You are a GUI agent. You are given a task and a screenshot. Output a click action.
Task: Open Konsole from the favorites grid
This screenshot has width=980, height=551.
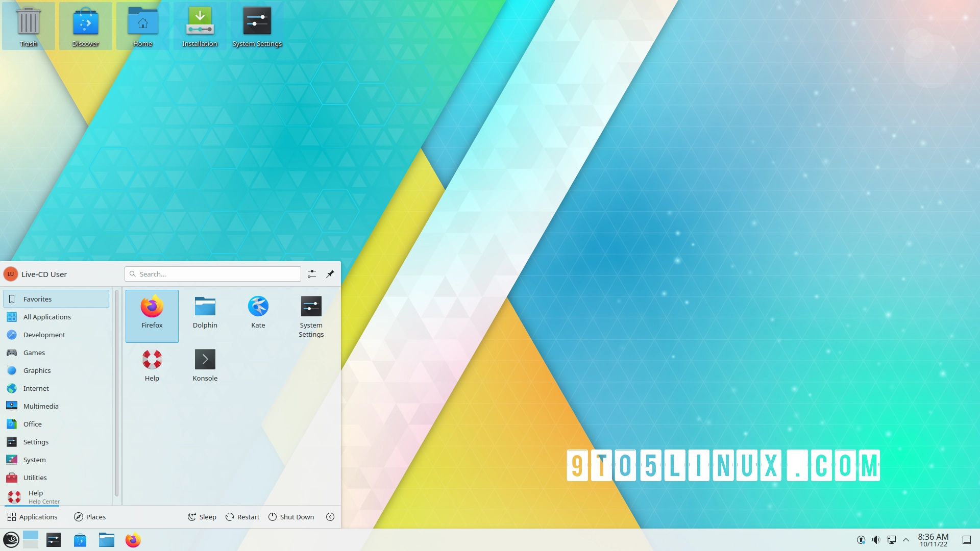(x=205, y=365)
